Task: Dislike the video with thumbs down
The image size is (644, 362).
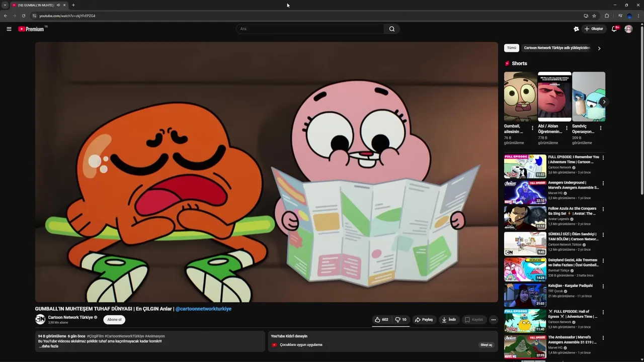Action: coord(401,320)
